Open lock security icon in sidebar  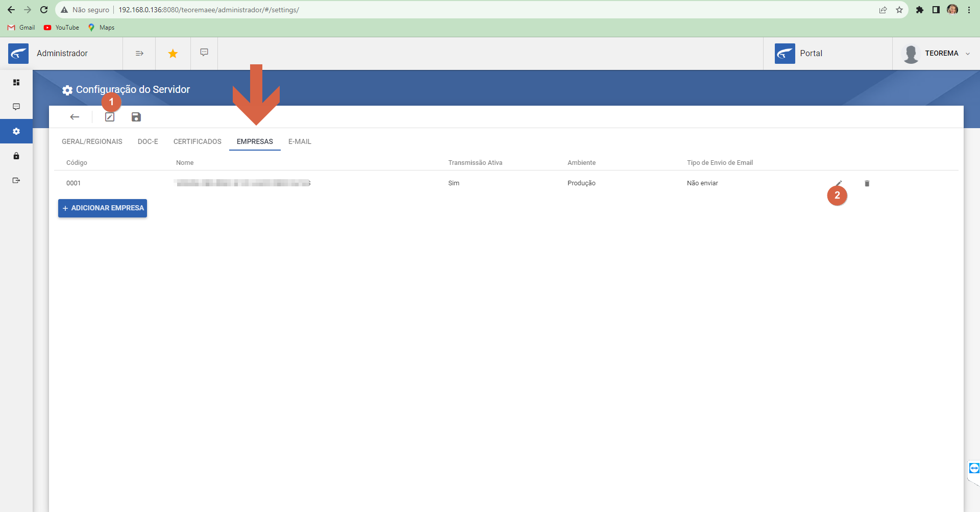[x=16, y=156]
